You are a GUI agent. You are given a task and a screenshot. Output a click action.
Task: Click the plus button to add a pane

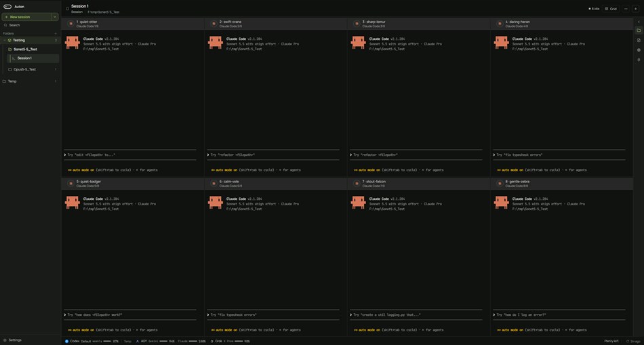(635, 9)
